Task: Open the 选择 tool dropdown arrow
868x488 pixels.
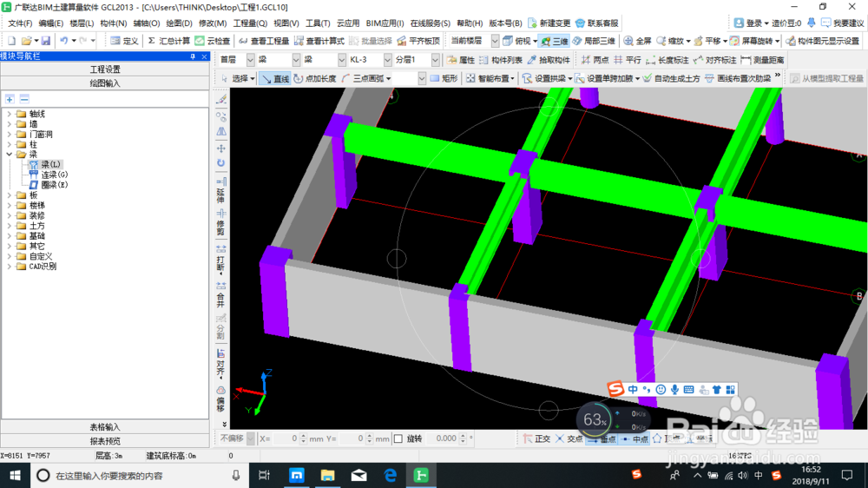Action: coord(253,79)
